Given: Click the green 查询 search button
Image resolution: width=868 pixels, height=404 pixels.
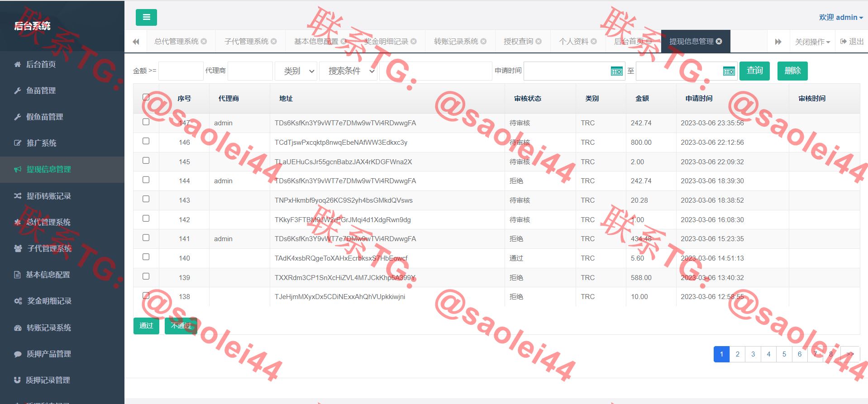Looking at the screenshot, I should [754, 71].
